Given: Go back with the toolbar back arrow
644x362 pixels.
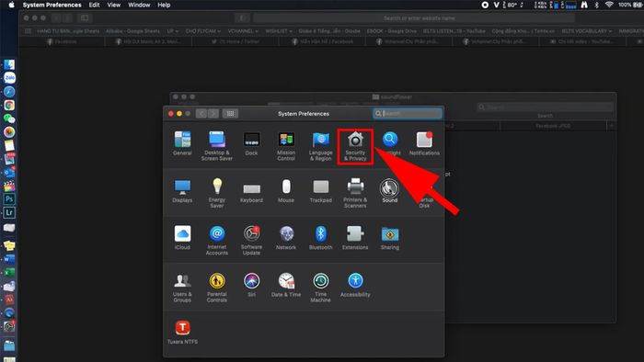Looking at the screenshot, I should point(201,114).
